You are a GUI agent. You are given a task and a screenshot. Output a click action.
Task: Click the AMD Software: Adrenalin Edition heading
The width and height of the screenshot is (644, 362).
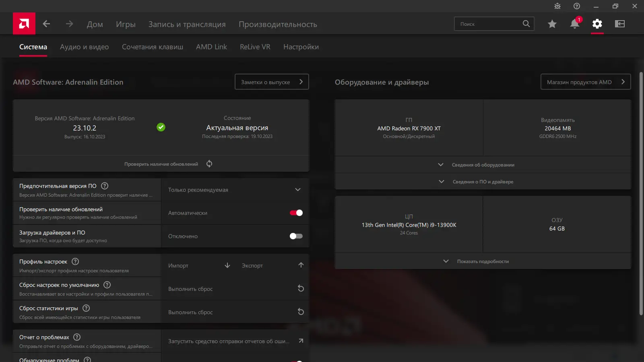pos(68,82)
